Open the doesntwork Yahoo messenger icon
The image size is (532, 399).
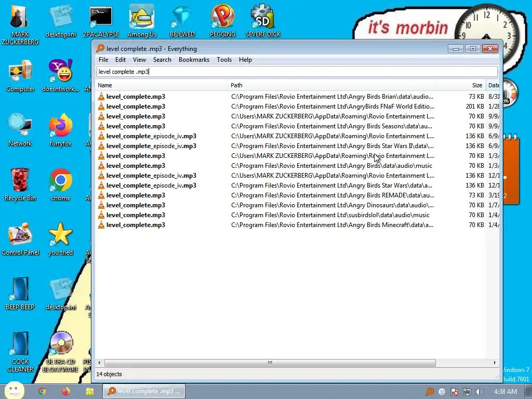[x=60, y=76]
